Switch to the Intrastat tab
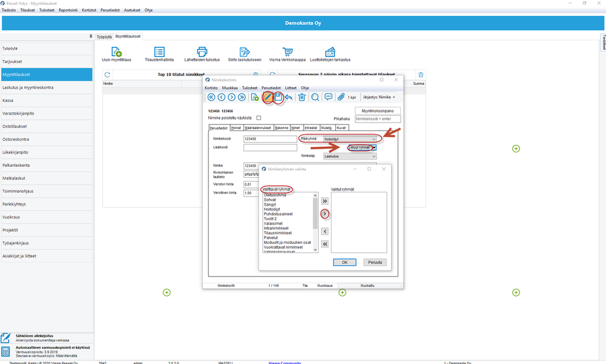Viewport: 606px width, 364px height. 311,128
